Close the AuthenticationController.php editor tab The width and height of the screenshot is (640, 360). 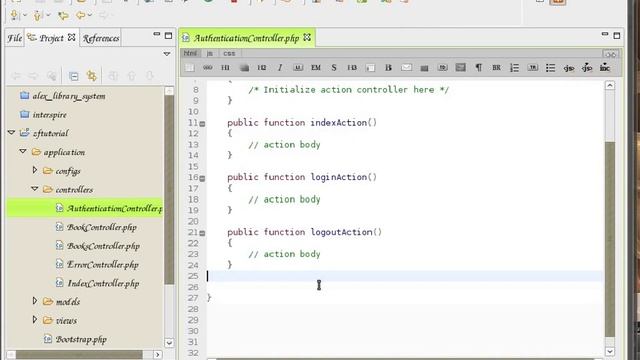tap(307, 38)
